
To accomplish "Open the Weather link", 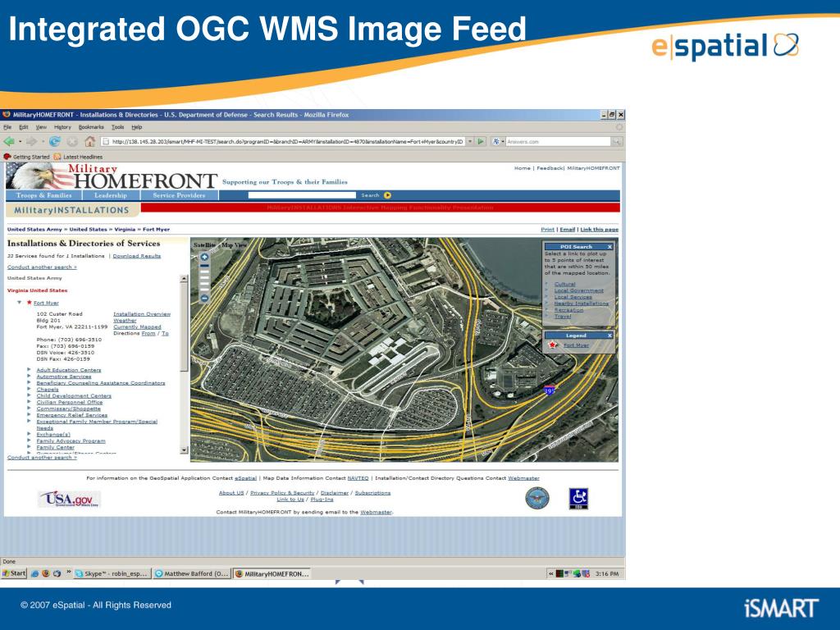I will click(125, 321).
